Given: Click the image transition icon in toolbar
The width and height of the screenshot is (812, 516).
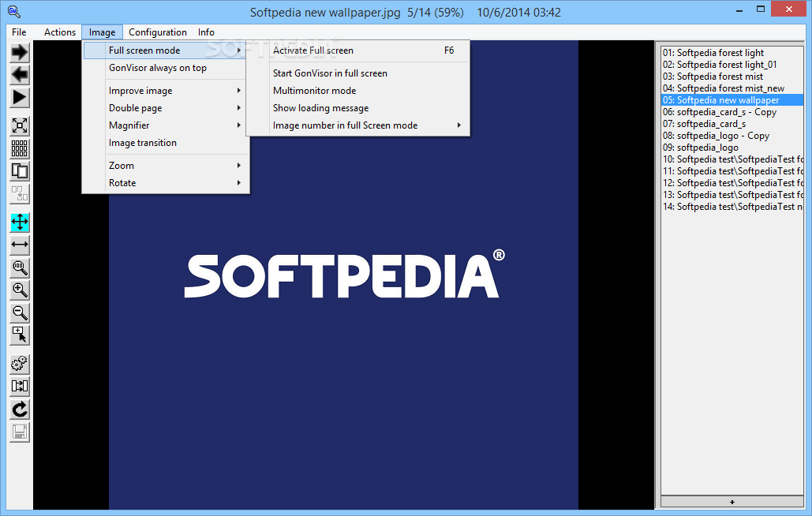Looking at the screenshot, I should click(20, 387).
